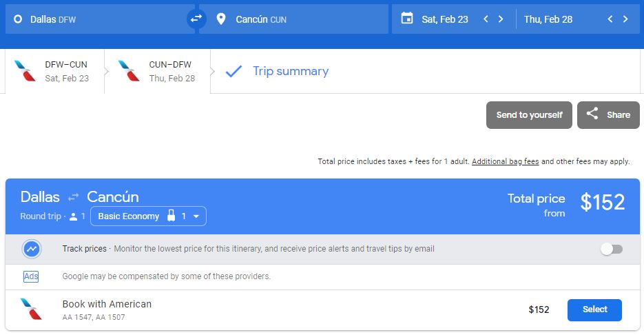The image size is (644, 335).
Task: Go to next day for Thu, Feb 28
Action: coord(625,19)
